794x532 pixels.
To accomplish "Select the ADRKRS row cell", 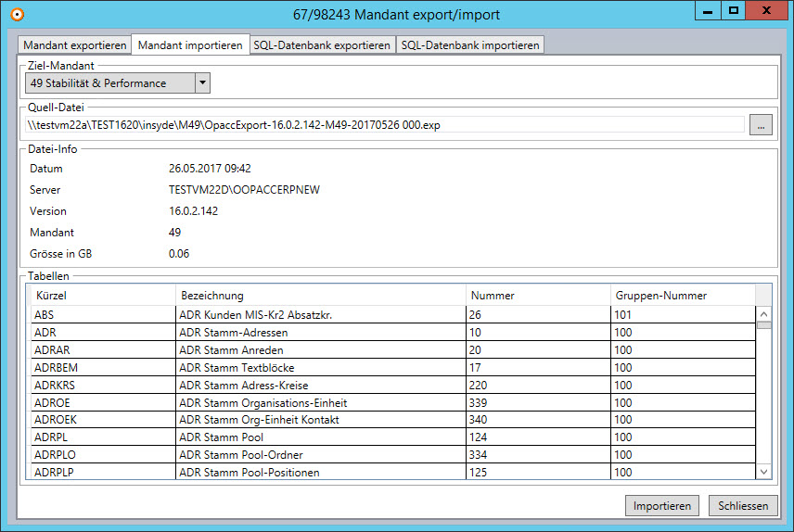I will click(x=103, y=386).
